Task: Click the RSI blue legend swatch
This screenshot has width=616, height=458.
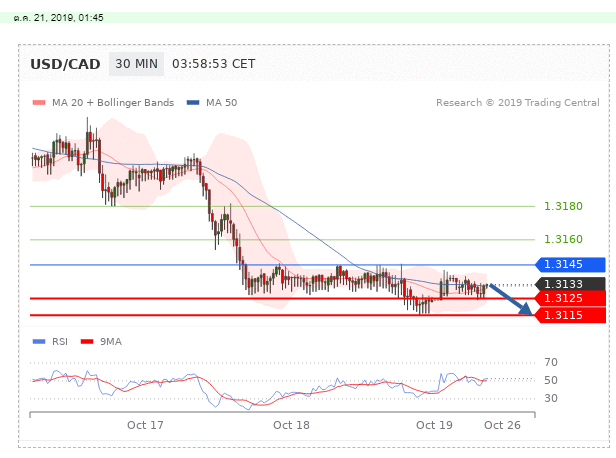Action: click(39, 342)
